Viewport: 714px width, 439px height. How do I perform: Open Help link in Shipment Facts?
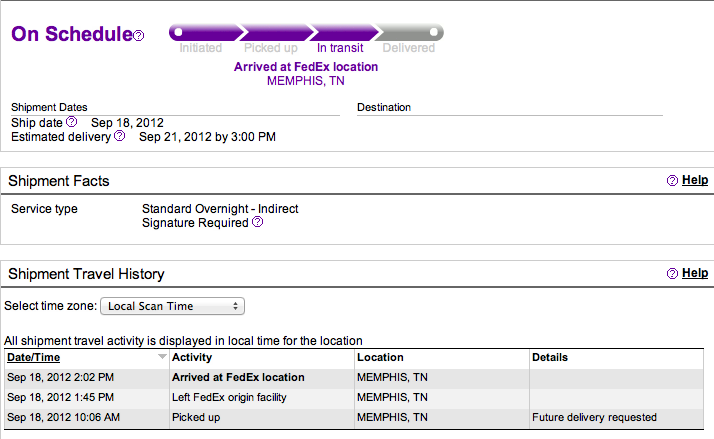(695, 180)
